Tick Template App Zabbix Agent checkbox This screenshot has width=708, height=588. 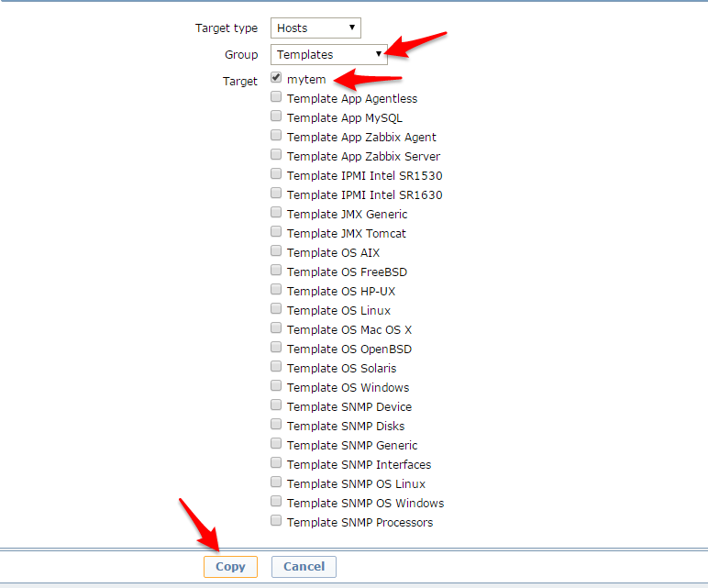point(276,137)
